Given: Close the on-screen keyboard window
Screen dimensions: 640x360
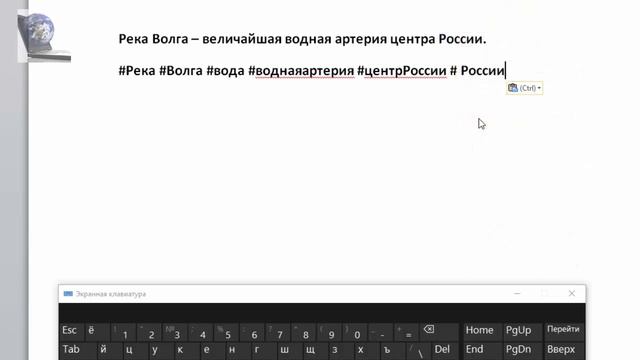Looking at the screenshot, I should [x=572, y=293].
